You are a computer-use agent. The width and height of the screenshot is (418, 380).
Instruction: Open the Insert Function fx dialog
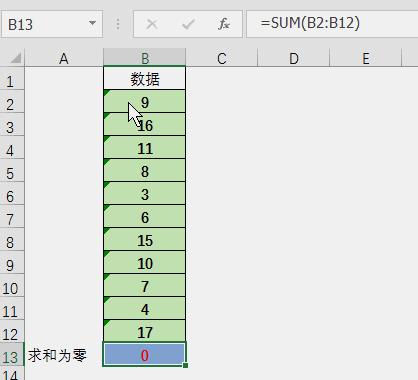(x=224, y=24)
